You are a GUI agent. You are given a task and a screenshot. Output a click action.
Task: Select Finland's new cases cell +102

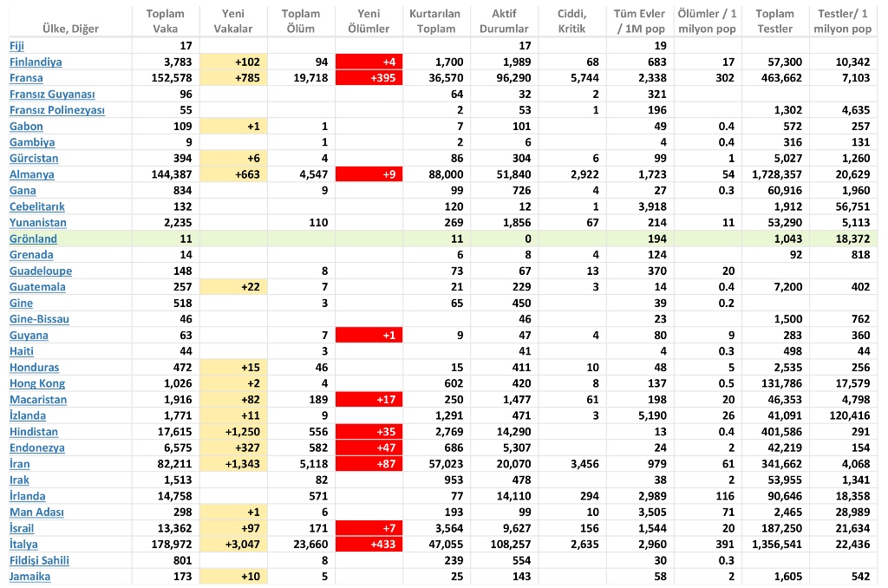click(233, 62)
